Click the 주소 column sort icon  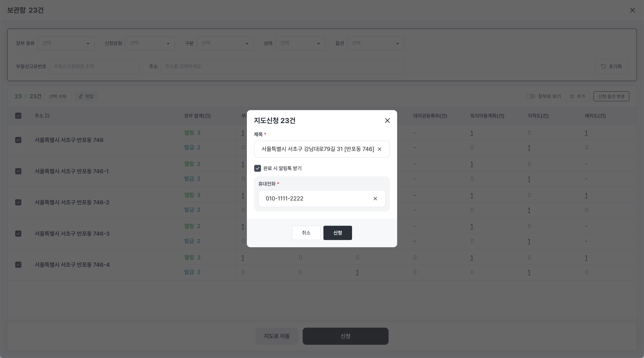click(47, 116)
